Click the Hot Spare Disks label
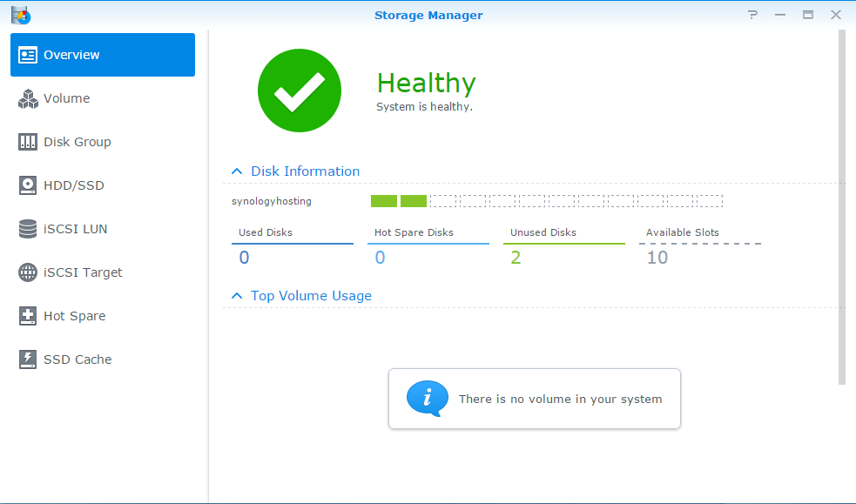Viewport: 856px width, 504px height. point(414,232)
